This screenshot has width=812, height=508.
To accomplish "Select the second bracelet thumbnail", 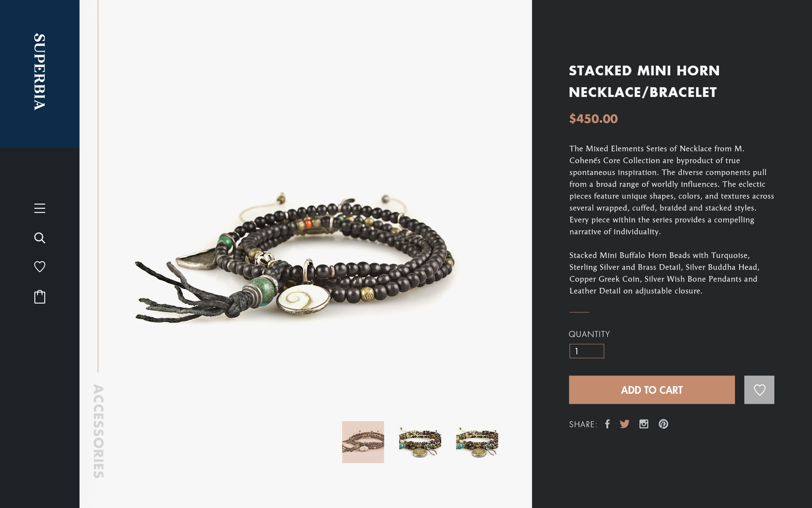I will (x=420, y=442).
